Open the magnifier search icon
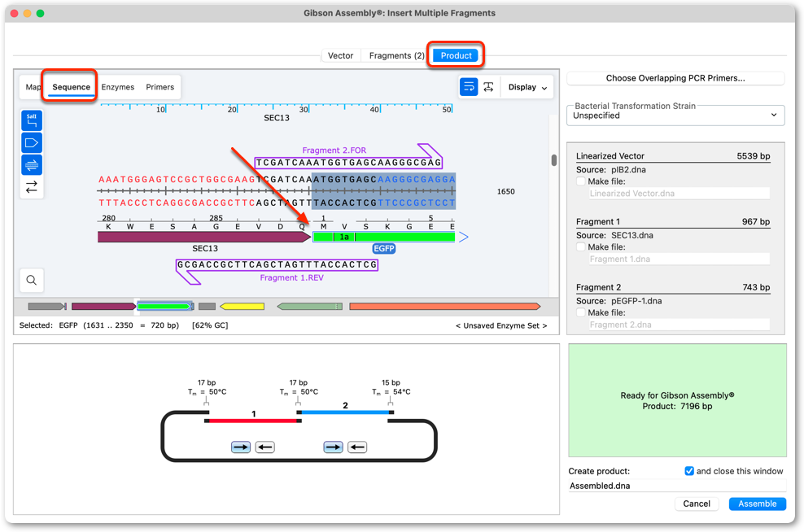 (31, 280)
